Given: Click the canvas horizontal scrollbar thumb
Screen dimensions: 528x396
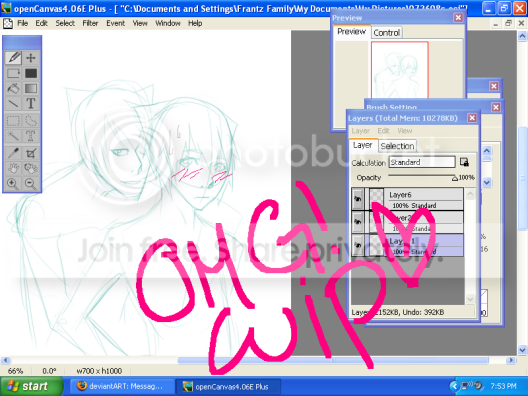Looking at the screenshot, I should pyautogui.click(x=333, y=360).
